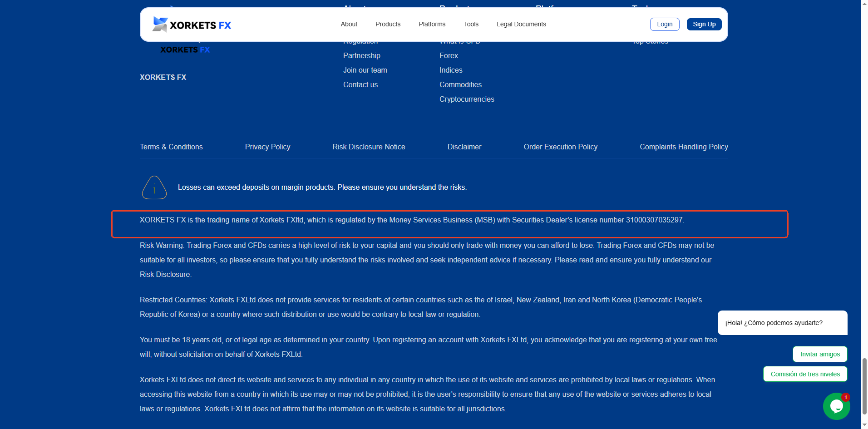
Task: Open the Terms & Conditions link
Action: pos(171,147)
